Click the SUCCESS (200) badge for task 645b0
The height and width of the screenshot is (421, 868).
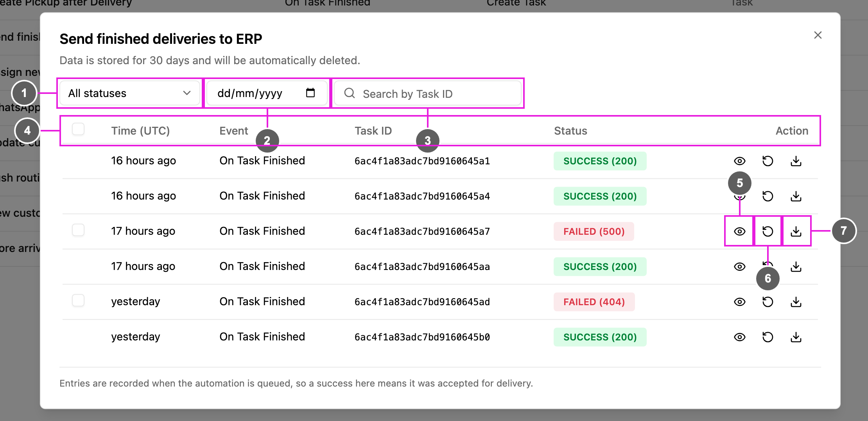600,337
